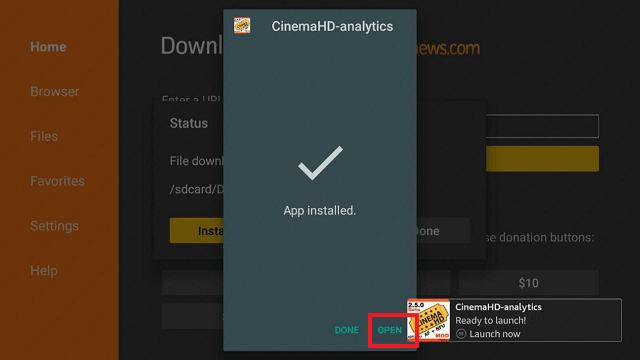Open Favorites in the sidebar
Screen dimensions: 640x360
point(58,181)
